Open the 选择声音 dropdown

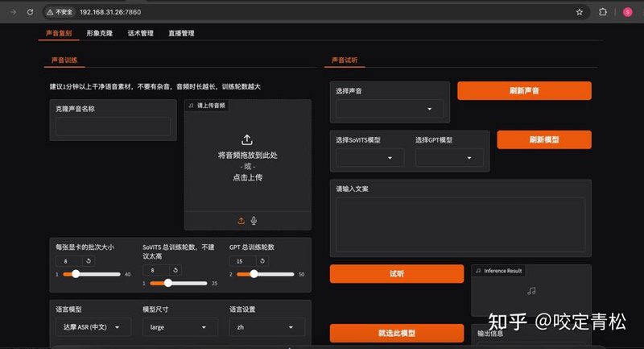390,109
